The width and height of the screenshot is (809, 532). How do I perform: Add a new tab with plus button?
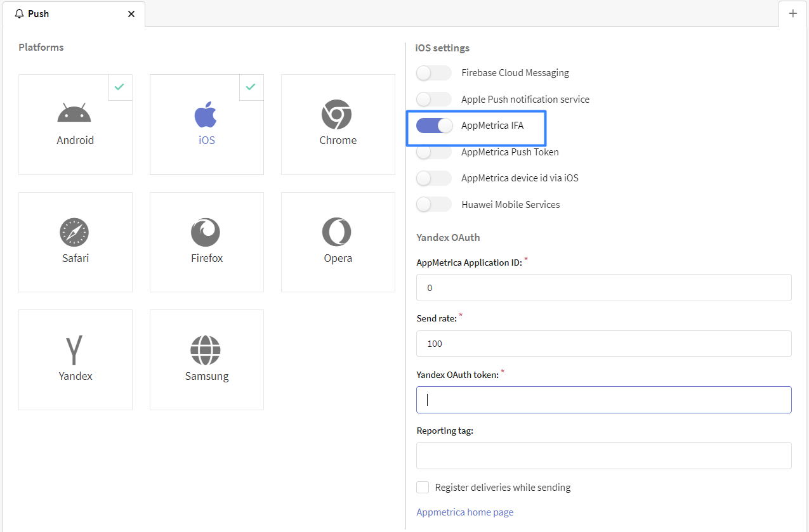(793, 13)
